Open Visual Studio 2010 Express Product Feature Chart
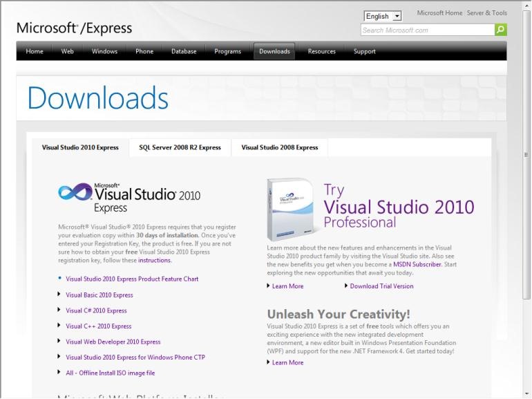The width and height of the screenshot is (532, 399). click(x=132, y=279)
